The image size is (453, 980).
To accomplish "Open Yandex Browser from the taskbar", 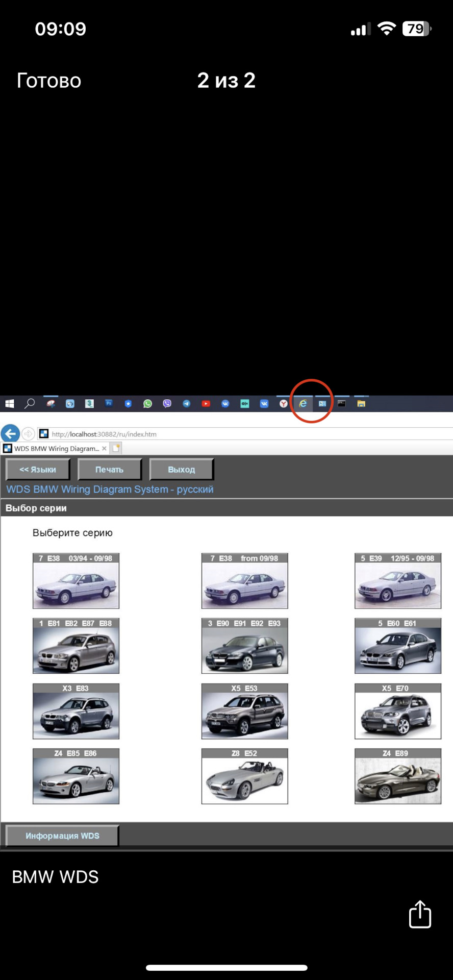I will (x=284, y=404).
